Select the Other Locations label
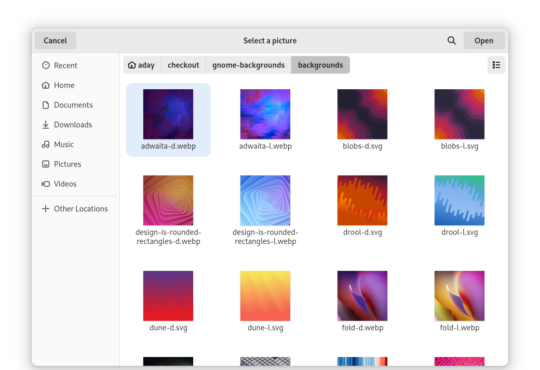The width and height of the screenshot is (540, 370). coord(81,209)
